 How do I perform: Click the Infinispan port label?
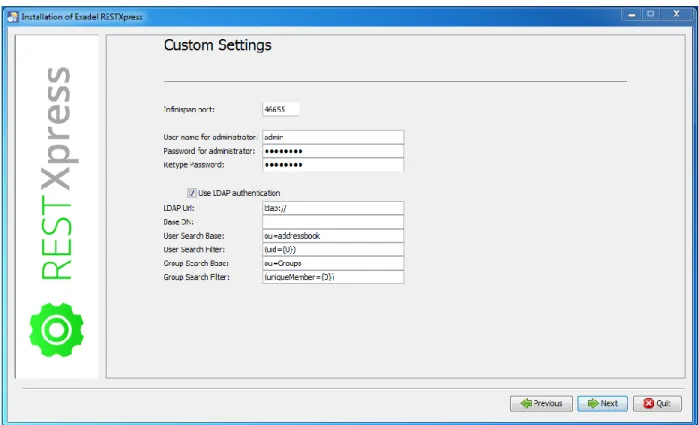tap(189, 109)
